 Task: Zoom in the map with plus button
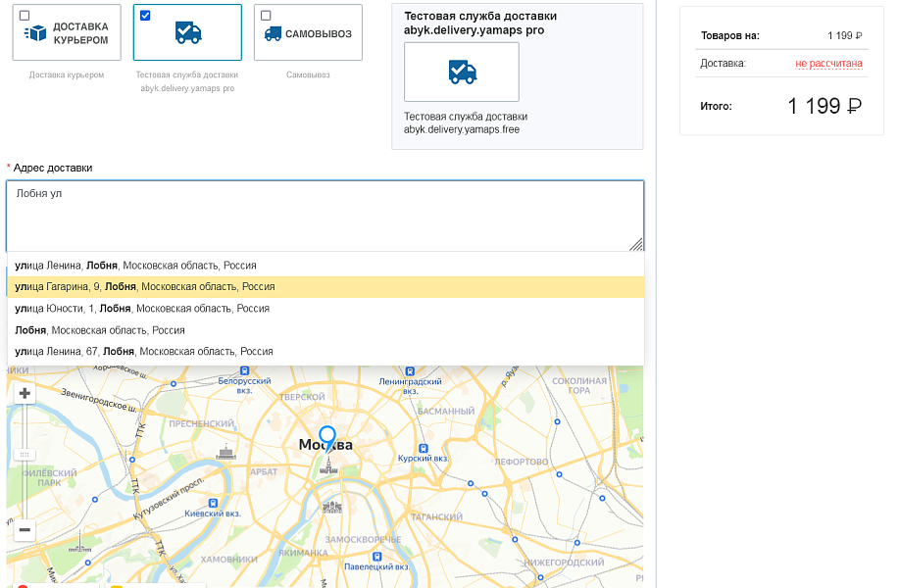pos(25,394)
